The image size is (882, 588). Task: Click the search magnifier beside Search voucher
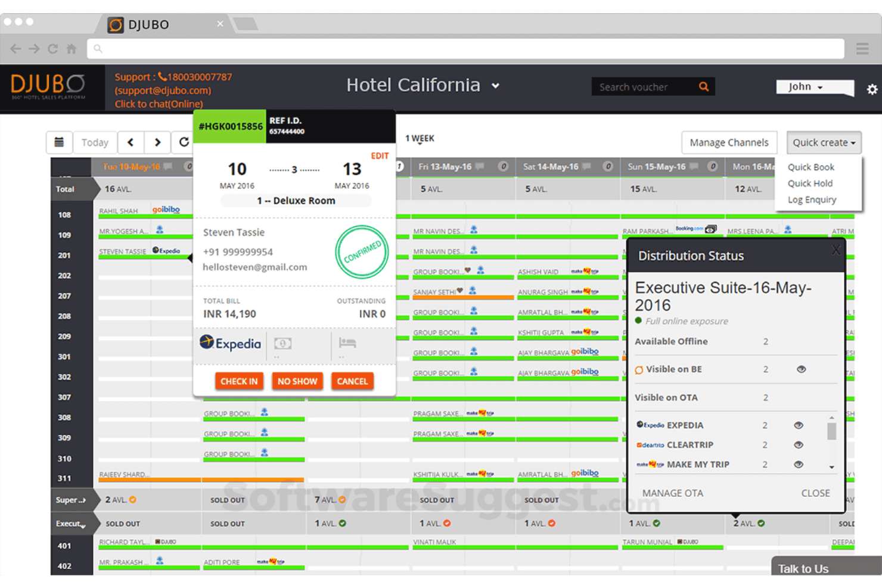click(703, 86)
